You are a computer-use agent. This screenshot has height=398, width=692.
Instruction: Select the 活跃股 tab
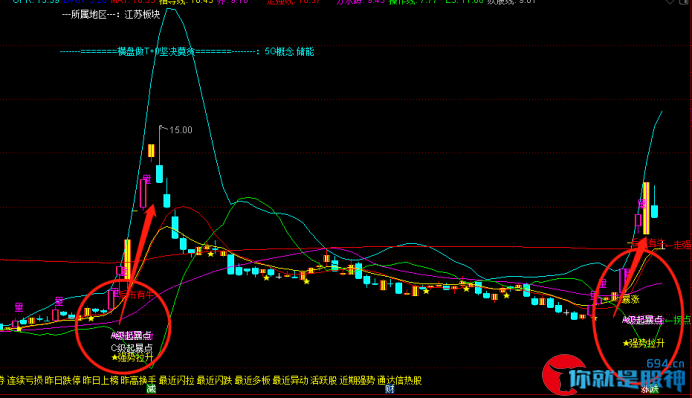click(323, 380)
